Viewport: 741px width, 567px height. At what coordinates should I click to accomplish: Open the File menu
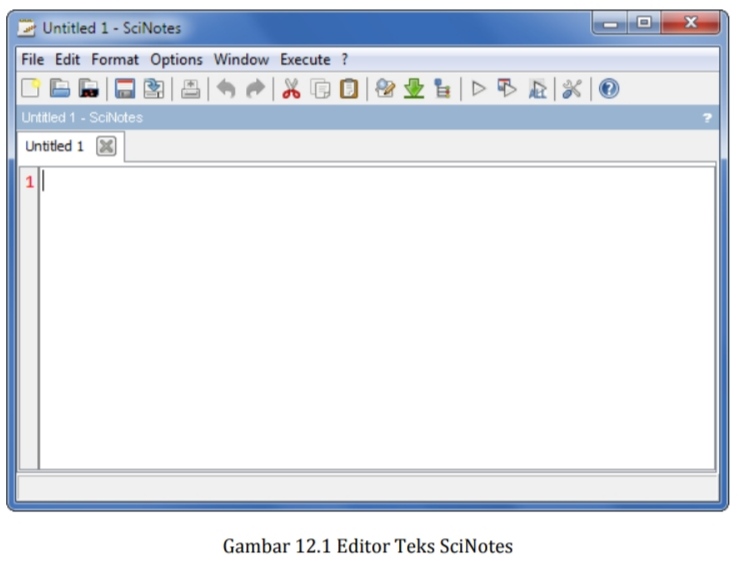pos(33,60)
